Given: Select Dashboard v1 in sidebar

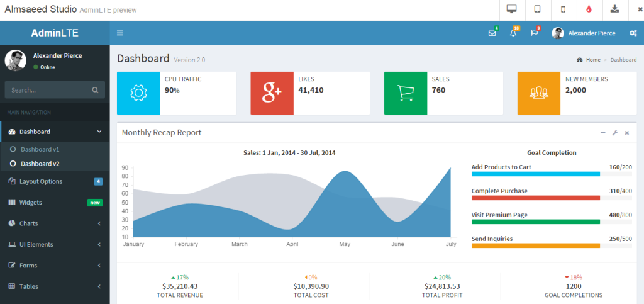Looking at the screenshot, I should coord(40,150).
